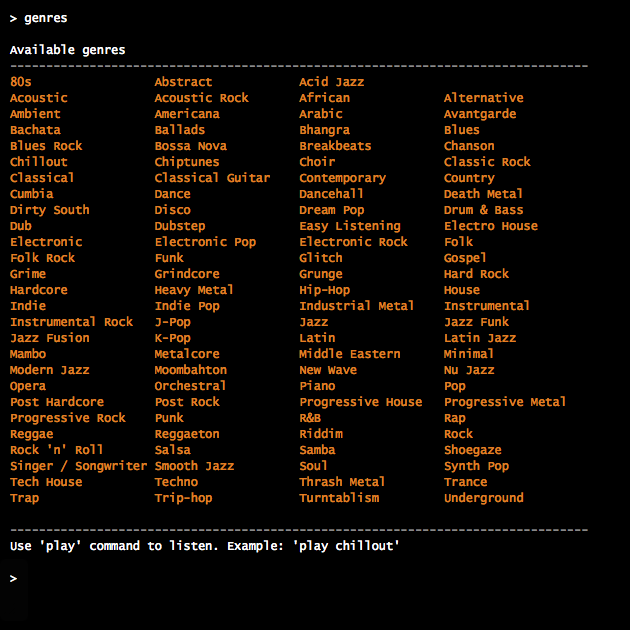The width and height of the screenshot is (630, 630).
Task: Click 'Glitch' genre entry
Action: [321, 258]
